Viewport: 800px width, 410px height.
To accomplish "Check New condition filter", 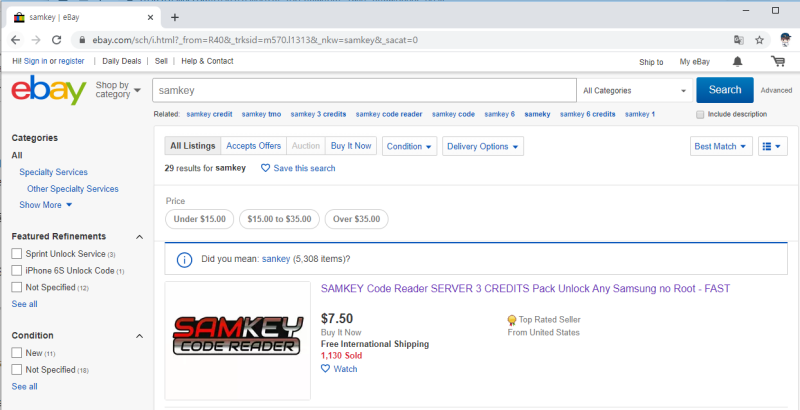I will 17,353.
